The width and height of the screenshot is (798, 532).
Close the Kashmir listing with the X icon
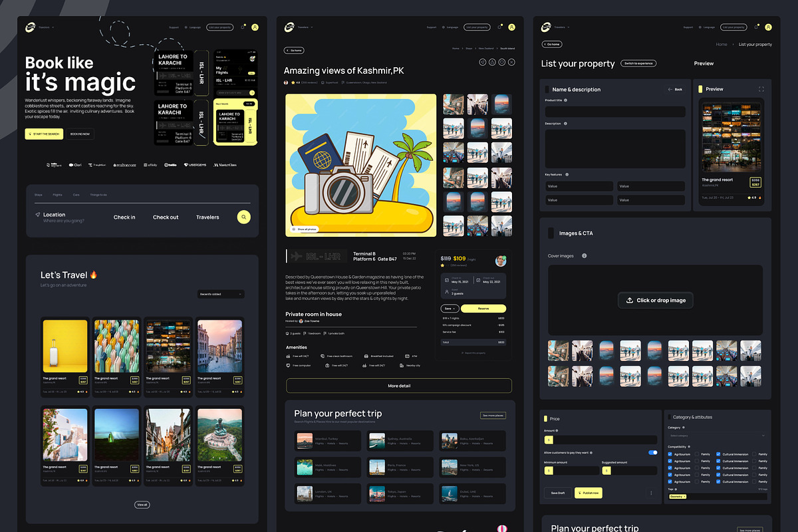[x=511, y=62]
